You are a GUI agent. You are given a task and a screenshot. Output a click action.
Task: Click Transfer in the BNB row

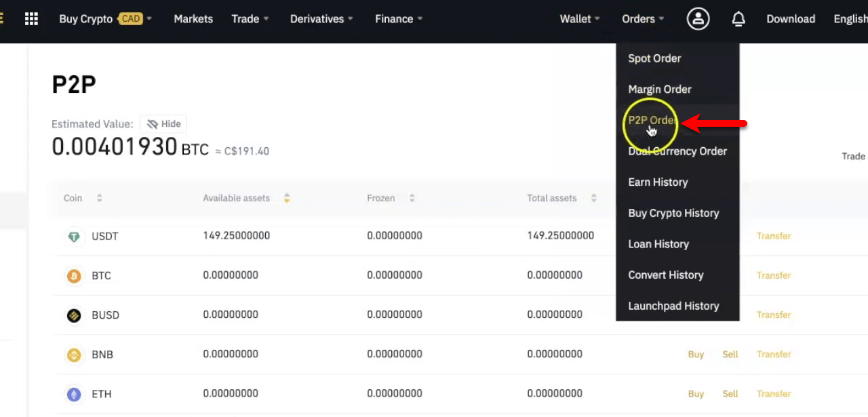click(774, 354)
